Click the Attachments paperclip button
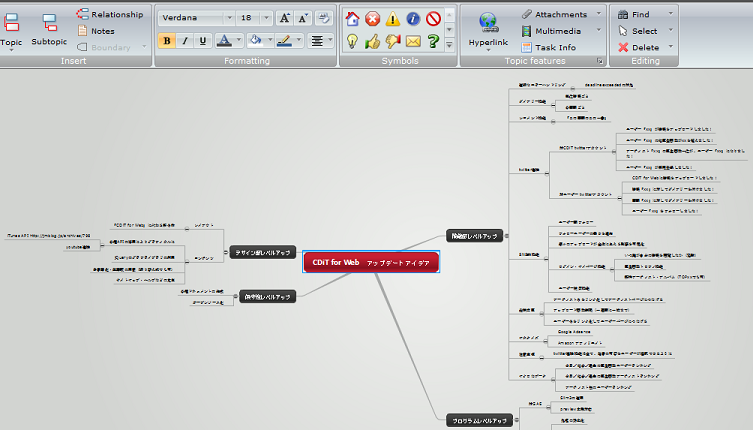Viewport: 753px width, 430px height. click(x=554, y=14)
